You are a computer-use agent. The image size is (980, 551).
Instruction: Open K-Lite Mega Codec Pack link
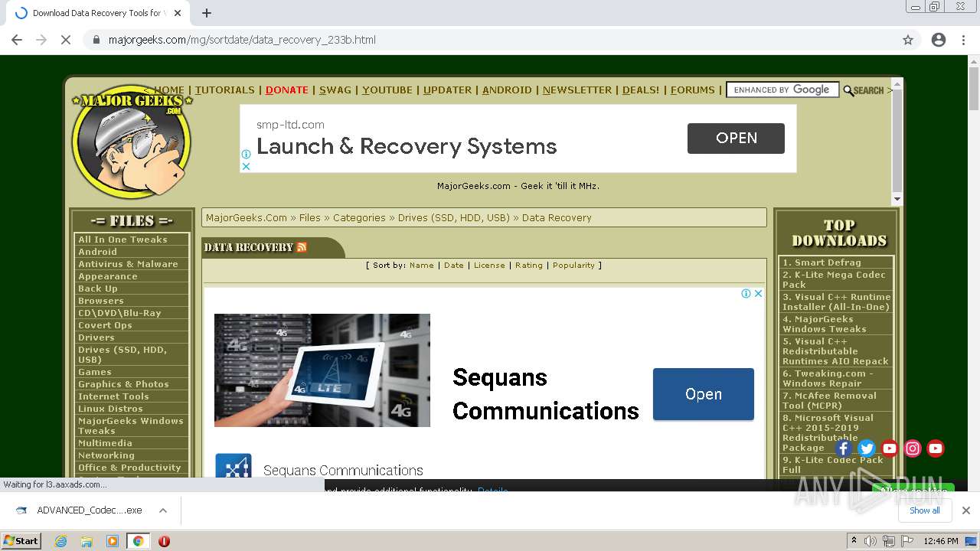click(x=836, y=279)
